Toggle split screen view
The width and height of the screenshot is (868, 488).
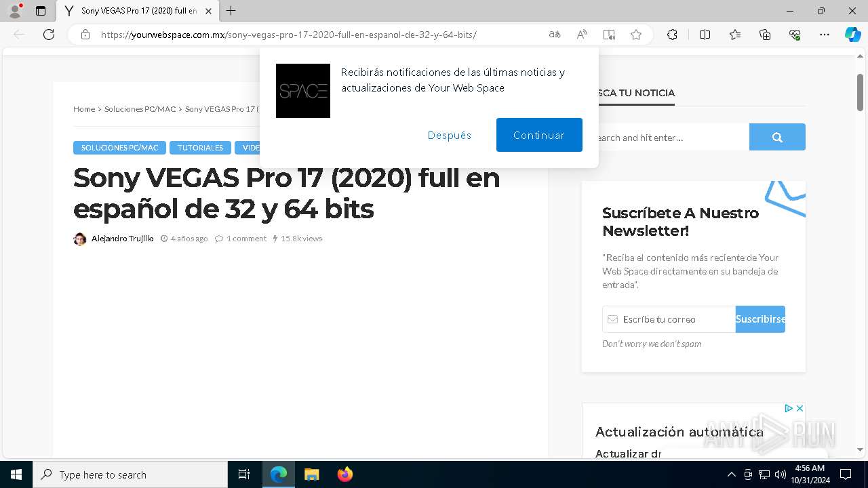tap(705, 35)
